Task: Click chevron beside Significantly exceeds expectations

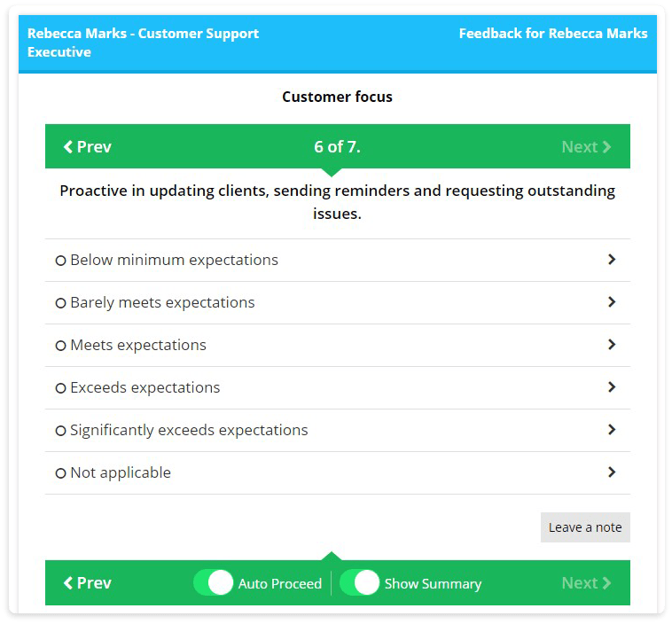Action: 612,430
